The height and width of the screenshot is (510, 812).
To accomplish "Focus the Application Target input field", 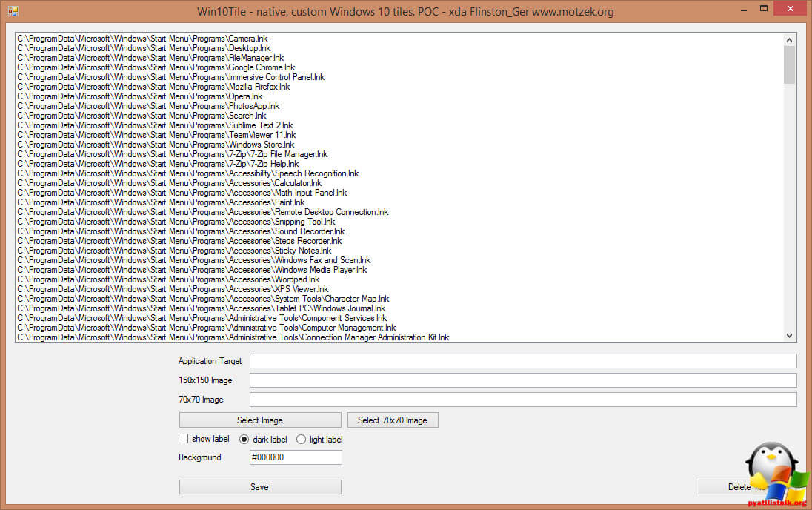I will [523, 361].
